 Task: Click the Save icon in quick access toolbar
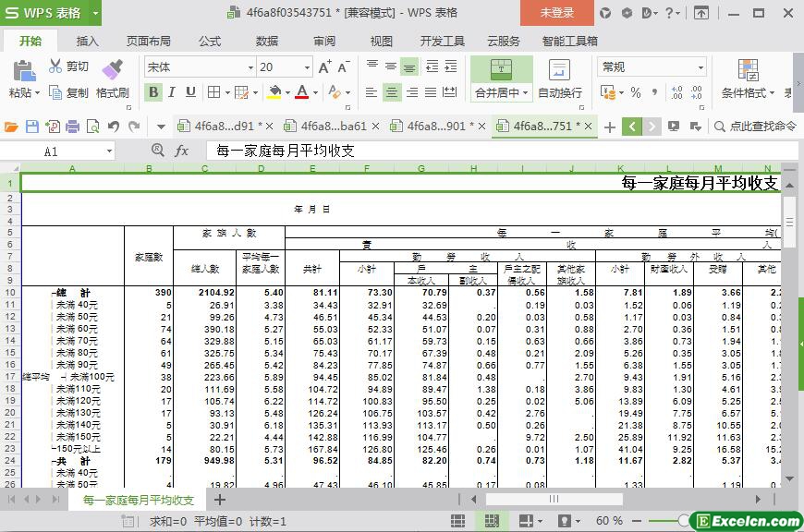pyautogui.click(x=32, y=127)
